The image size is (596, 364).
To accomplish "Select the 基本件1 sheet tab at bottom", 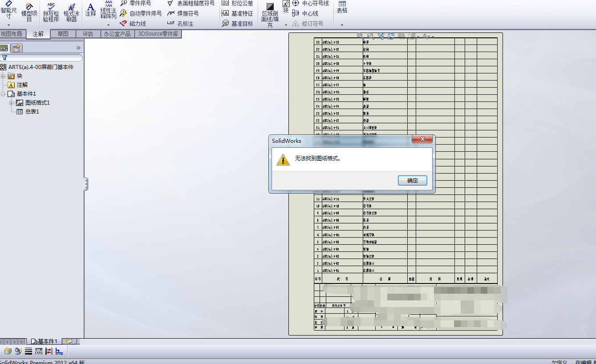I will point(44,341).
